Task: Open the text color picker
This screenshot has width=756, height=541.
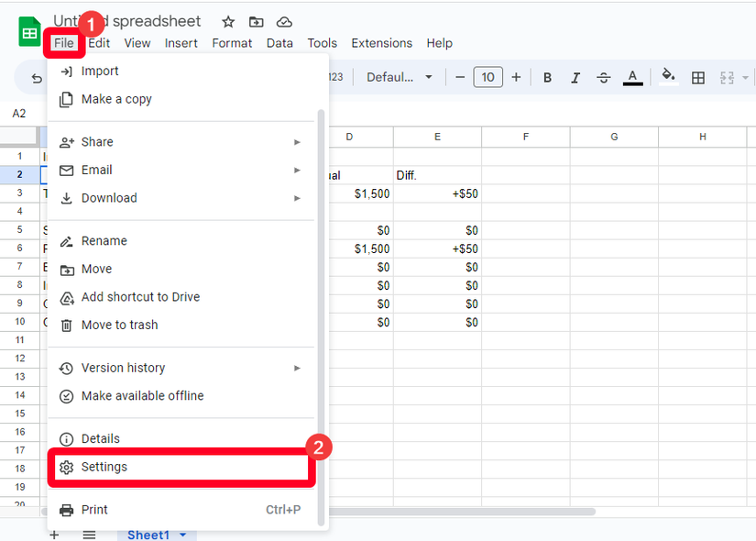Action: pos(632,77)
